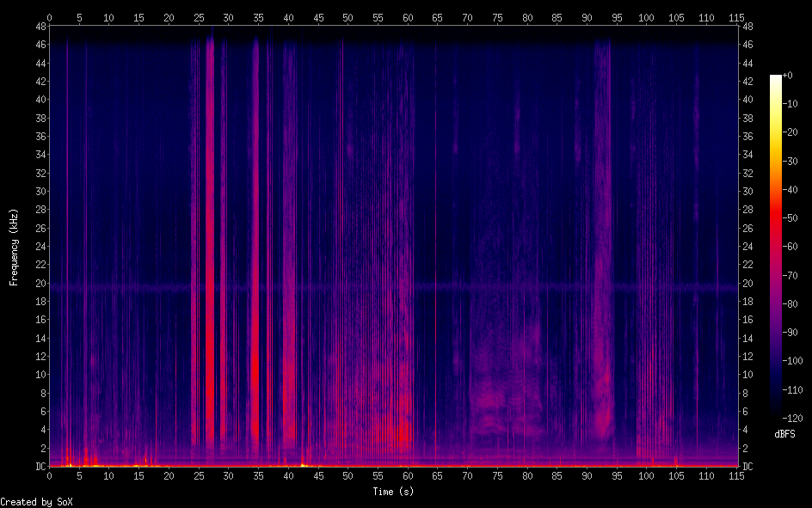Image resolution: width=812 pixels, height=508 pixels.
Task: Click the 0-second label on the bottom axis
Action: coord(49,475)
